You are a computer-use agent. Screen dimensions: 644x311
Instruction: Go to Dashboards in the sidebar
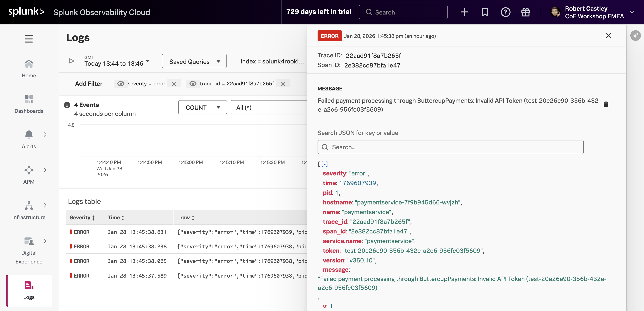[29, 104]
